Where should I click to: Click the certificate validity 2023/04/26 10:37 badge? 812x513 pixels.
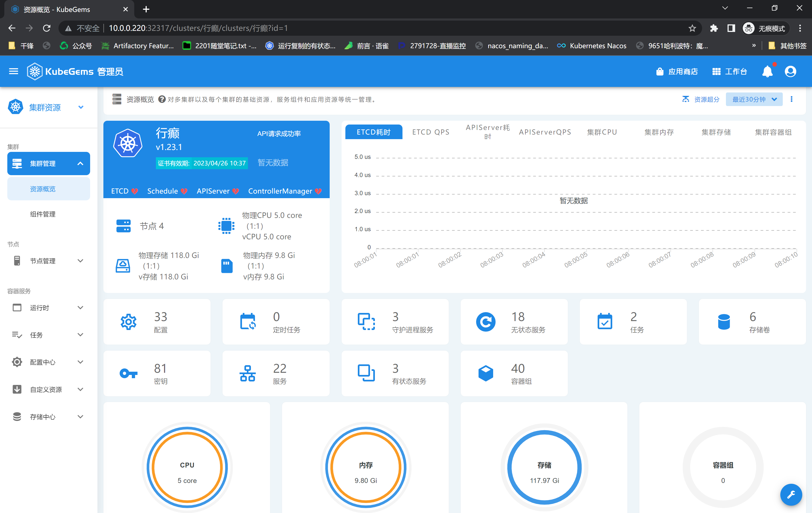[x=202, y=163]
